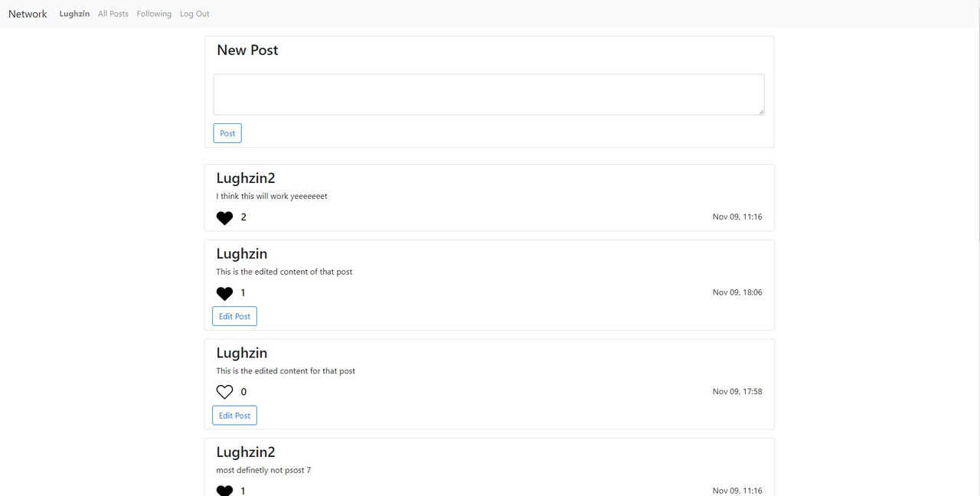Edit the post timestamped 18:06

(234, 315)
